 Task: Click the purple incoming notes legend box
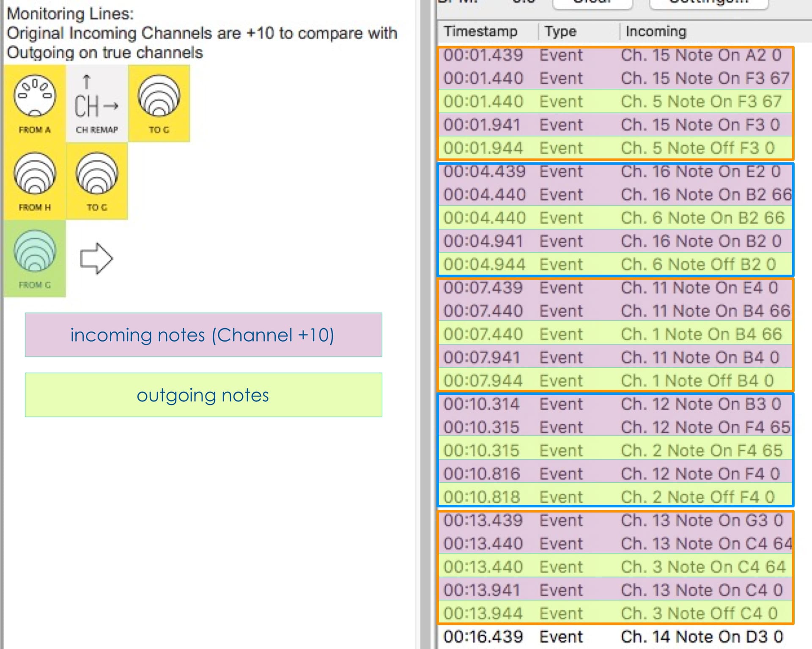click(x=203, y=335)
